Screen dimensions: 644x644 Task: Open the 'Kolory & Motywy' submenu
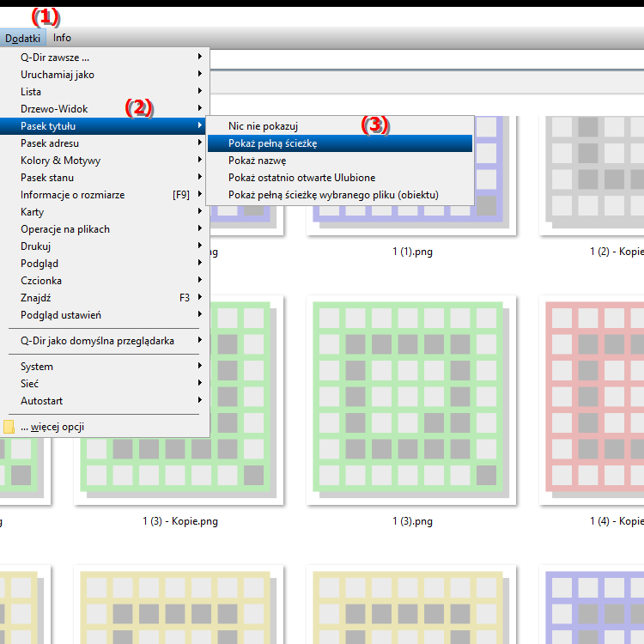[x=105, y=161]
